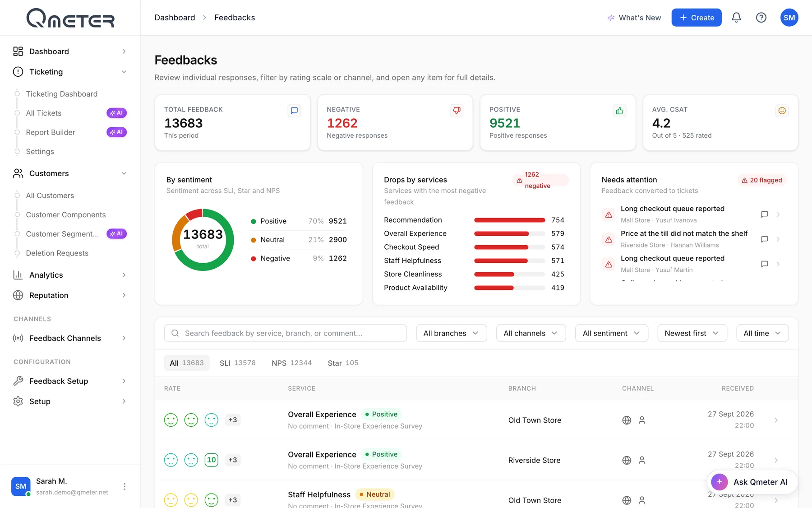The image size is (812, 508).
Task: Expand the Reputation section chevron
Action: [x=124, y=295]
